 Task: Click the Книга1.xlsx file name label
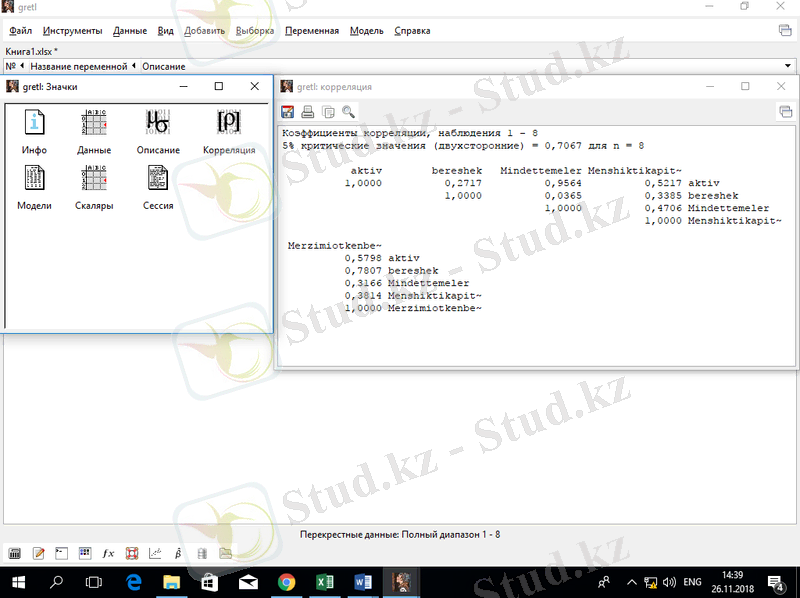pyautogui.click(x=31, y=51)
